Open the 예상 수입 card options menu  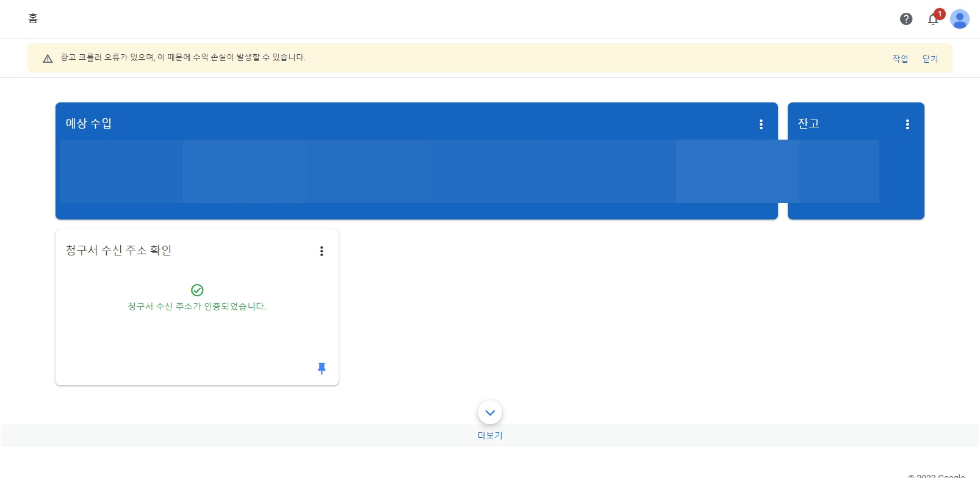[761, 124]
